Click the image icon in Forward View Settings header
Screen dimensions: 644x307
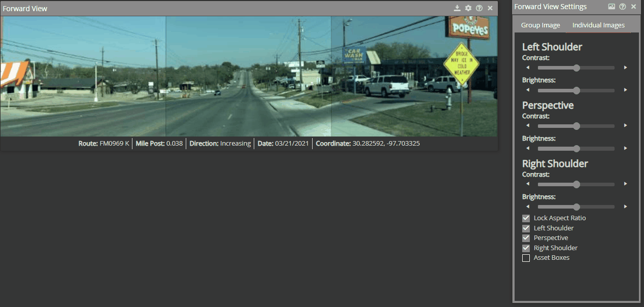click(x=612, y=7)
